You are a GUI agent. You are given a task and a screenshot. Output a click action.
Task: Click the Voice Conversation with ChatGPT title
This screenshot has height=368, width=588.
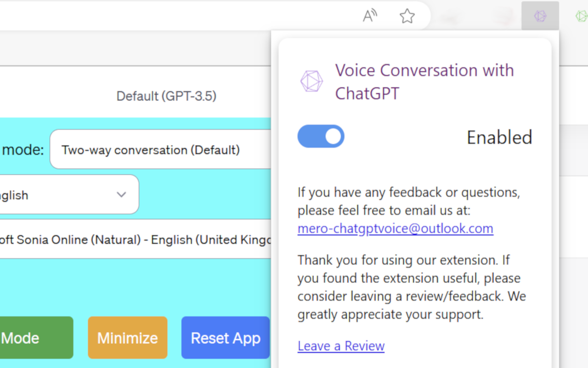424,81
